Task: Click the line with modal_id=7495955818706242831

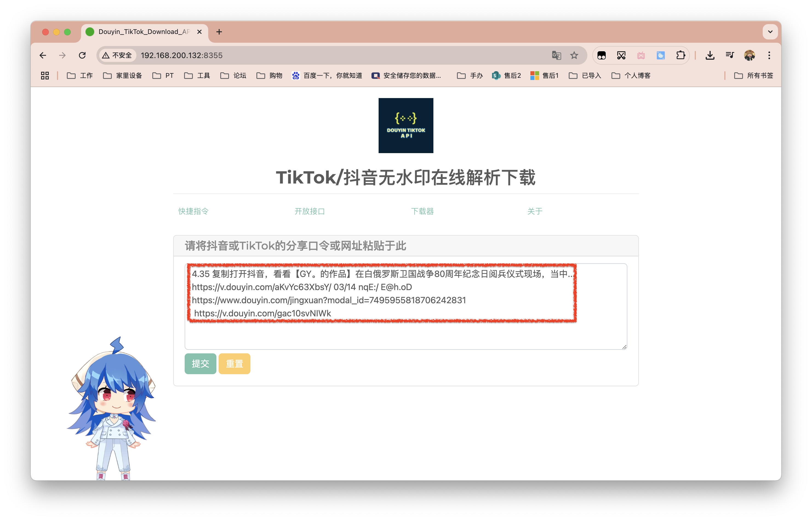Action: [329, 300]
